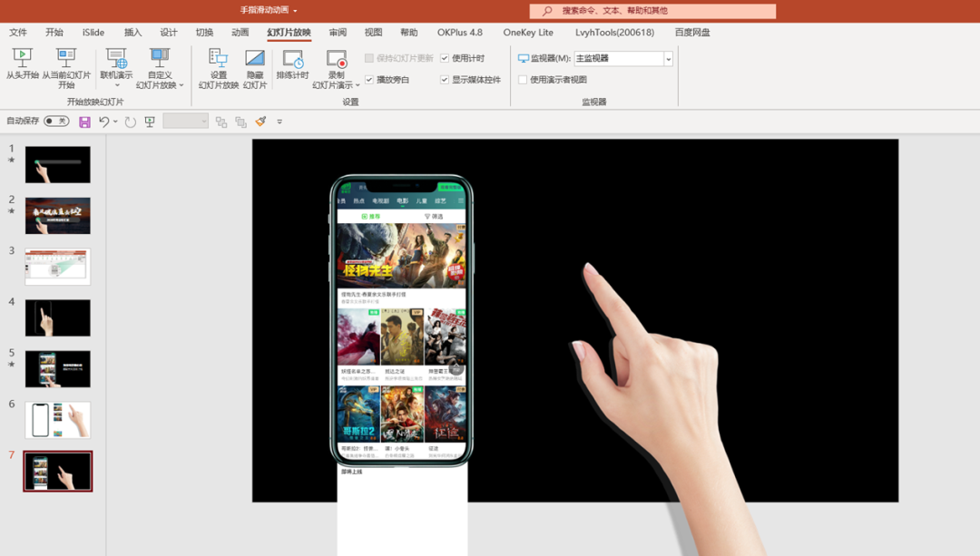Screen dimensions: 980x556
Task: Enable 使用演示者视图 checkbox
Action: [x=523, y=80]
